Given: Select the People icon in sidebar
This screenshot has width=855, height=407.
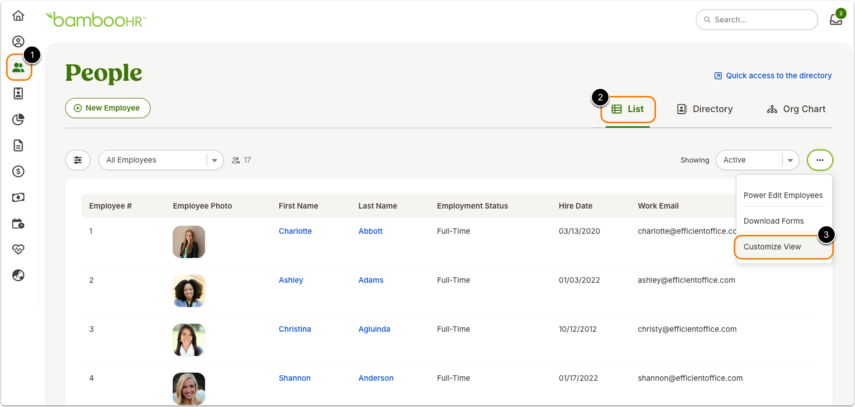Looking at the screenshot, I should (19, 68).
